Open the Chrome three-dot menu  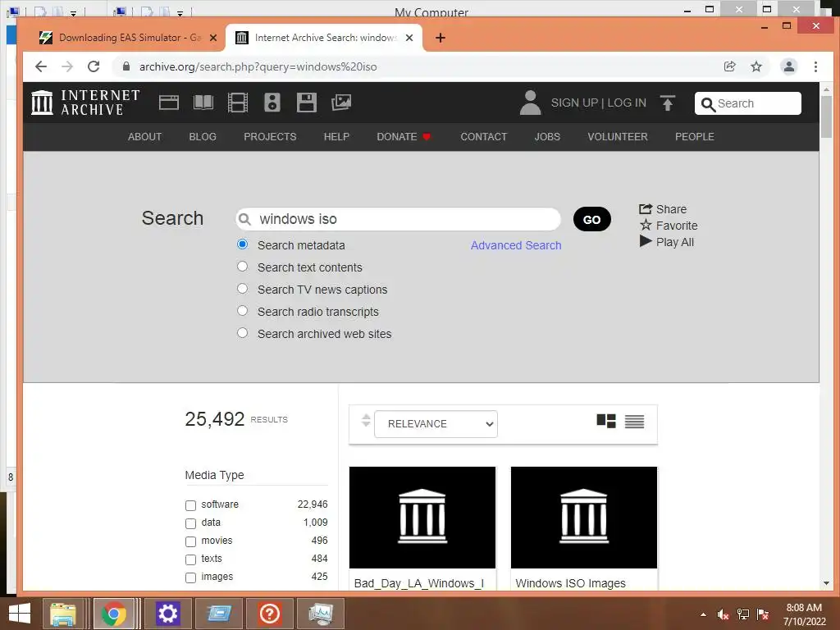point(815,66)
